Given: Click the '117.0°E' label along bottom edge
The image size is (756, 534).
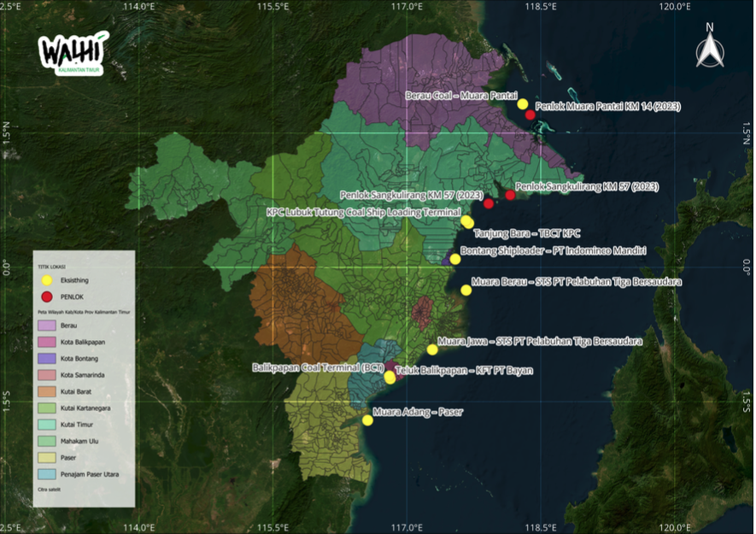Looking at the screenshot, I should pyautogui.click(x=407, y=528).
